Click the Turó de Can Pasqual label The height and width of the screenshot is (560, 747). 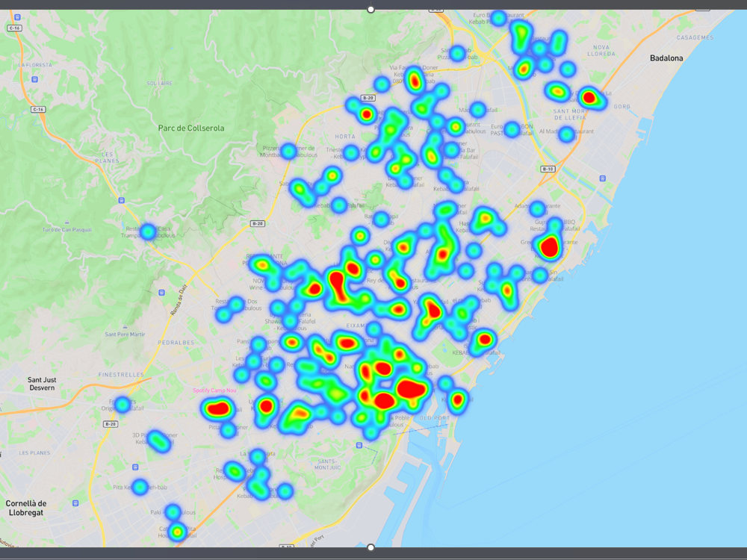(66, 229)
